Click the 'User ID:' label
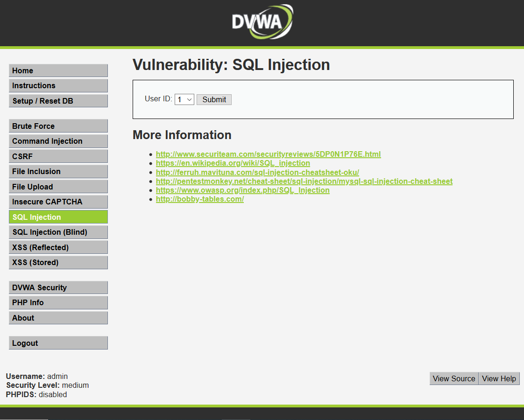 point(158,99)
